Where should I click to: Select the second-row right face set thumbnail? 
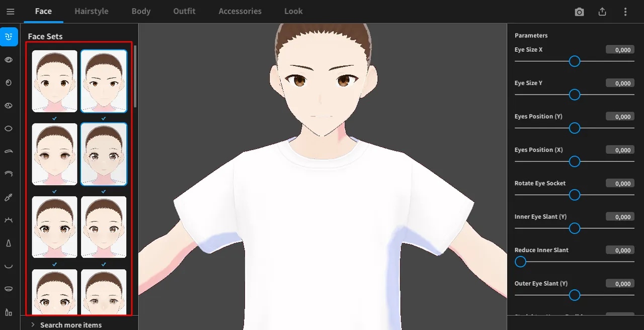click(x=104, y=154)
